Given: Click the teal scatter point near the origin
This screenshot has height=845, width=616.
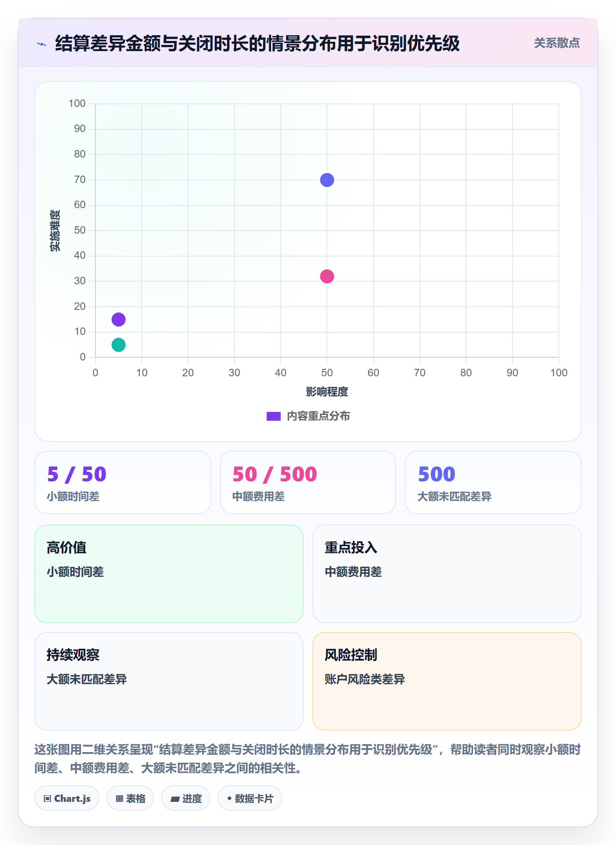Looking at the screenshot, I should pyautogui.click(x=118, y=345).
